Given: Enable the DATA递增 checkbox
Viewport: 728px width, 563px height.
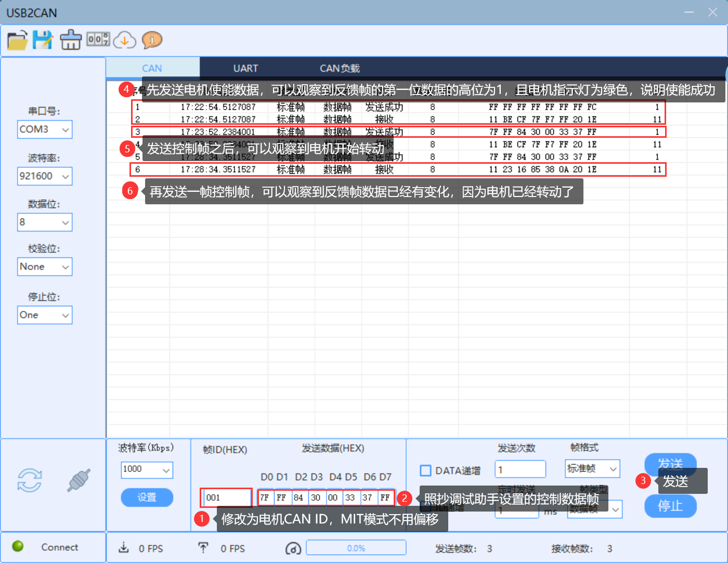Looking at the screenshot, I should 425,470.
